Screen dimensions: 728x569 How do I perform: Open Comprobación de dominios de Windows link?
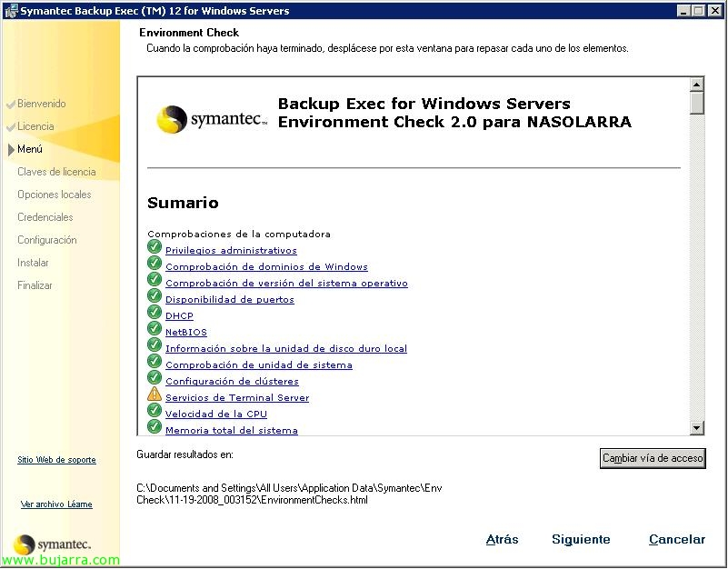coord(266,266)
